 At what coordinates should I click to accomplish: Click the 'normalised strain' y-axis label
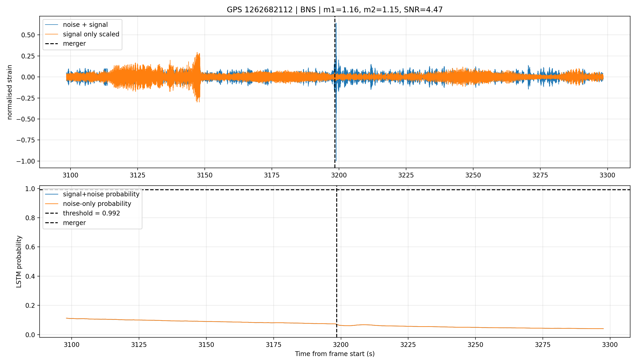[10, 92]
